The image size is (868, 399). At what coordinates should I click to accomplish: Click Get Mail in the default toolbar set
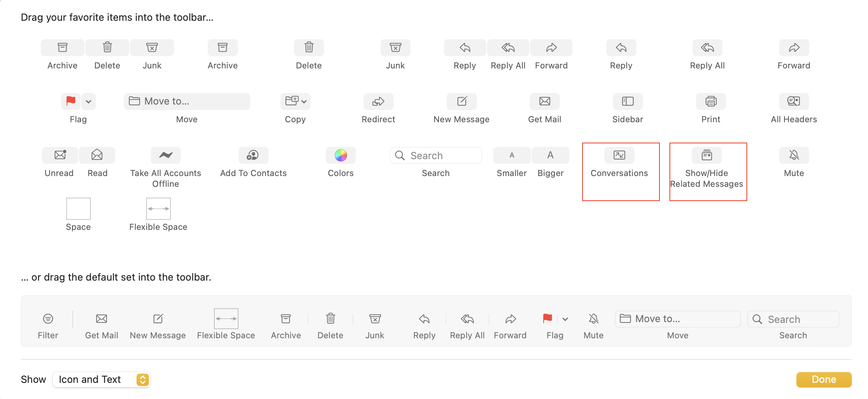tap(102, 319)
